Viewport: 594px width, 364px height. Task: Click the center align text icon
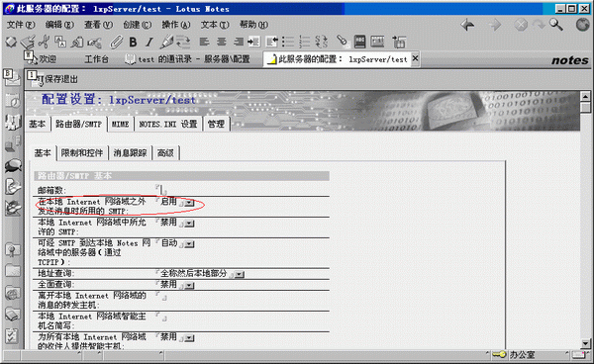[221, 42]
